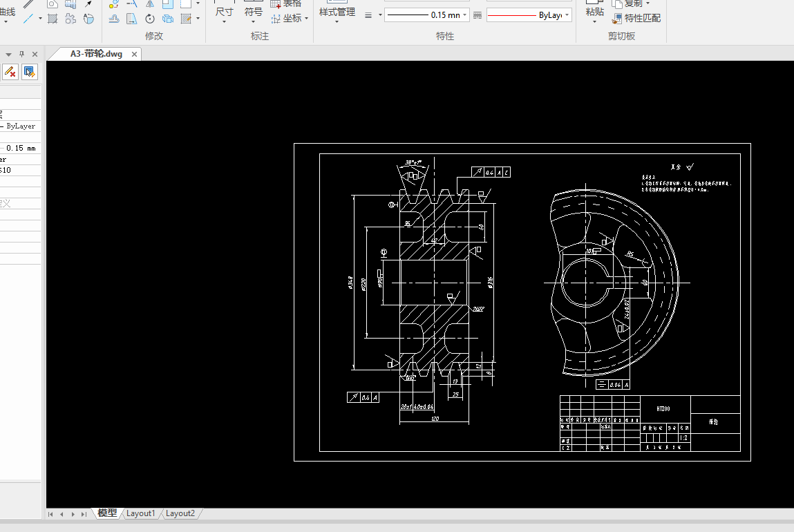Viewport: 794px width, 532px height.
Task: Jump to the last layout tab arrow
Action: coord(84,514)
